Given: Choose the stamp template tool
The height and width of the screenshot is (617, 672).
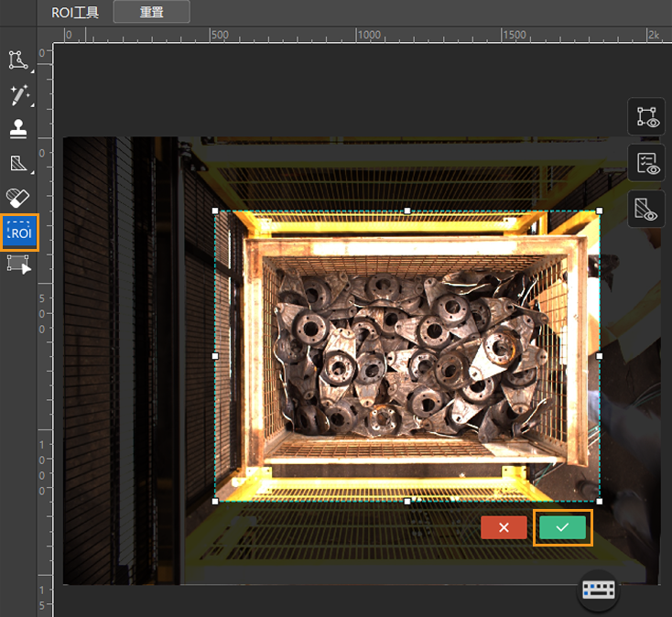Looking at the screenshot, I should pos(18,129).
